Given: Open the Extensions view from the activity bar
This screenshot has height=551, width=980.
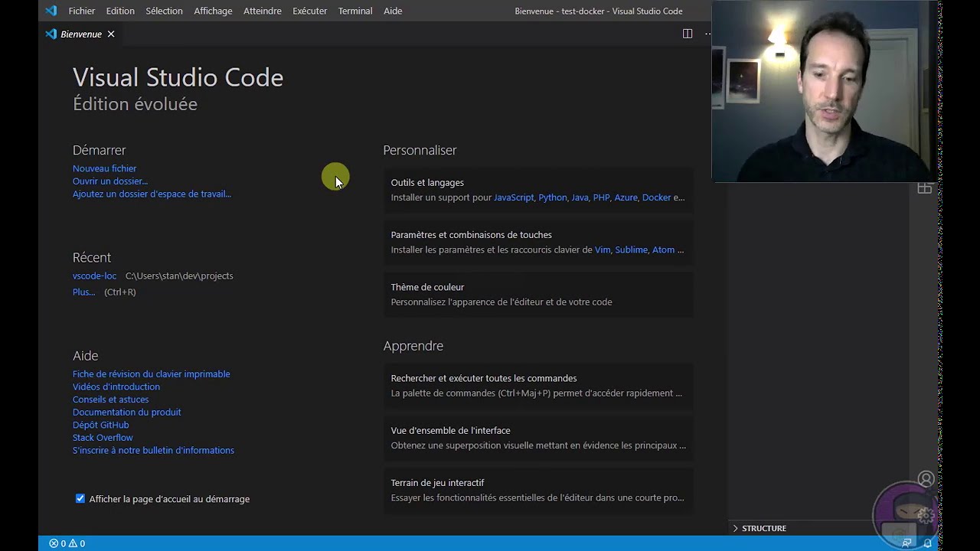Looking at the screenshot, I should click(925, 188).
